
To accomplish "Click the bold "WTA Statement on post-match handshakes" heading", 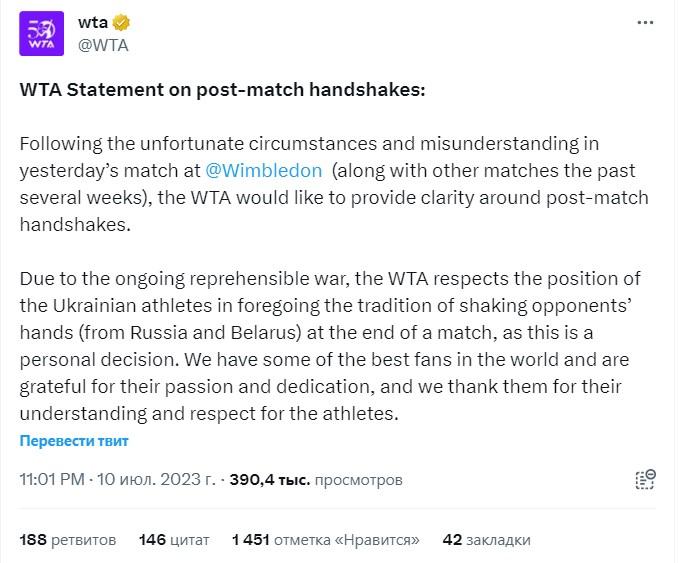I will point(222,89).
